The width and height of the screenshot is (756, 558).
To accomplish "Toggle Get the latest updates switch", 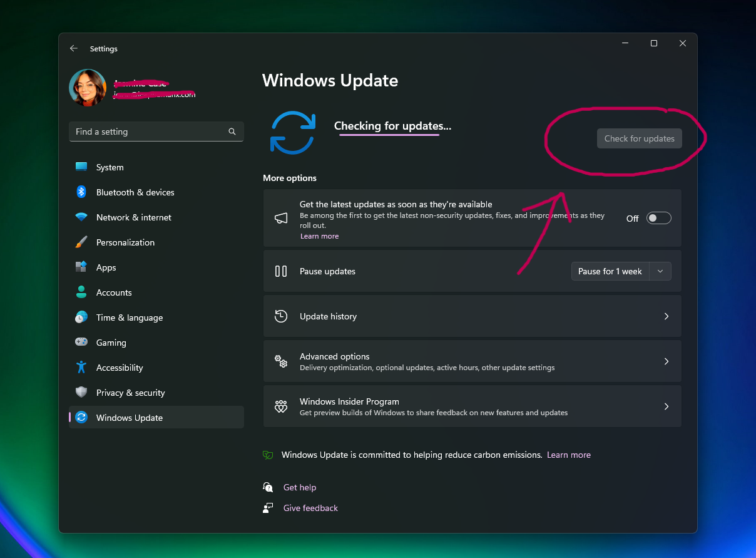I will point(658,218).
